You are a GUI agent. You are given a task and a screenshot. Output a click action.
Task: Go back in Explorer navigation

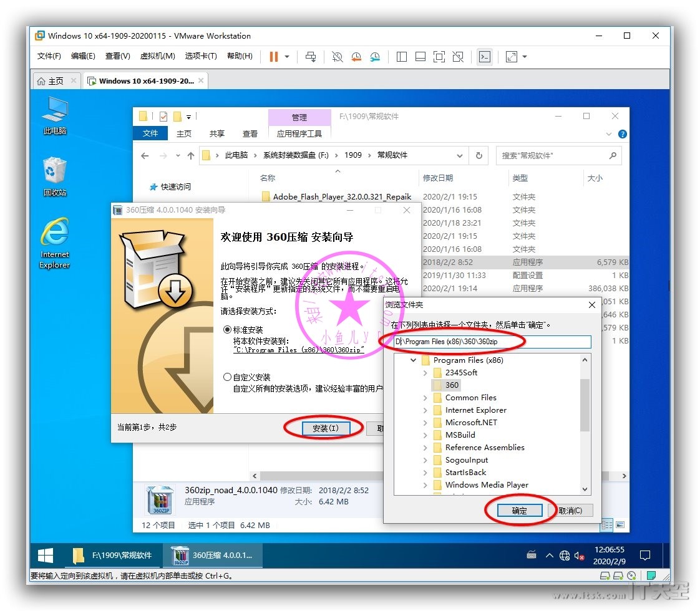(x=145, y=156)
